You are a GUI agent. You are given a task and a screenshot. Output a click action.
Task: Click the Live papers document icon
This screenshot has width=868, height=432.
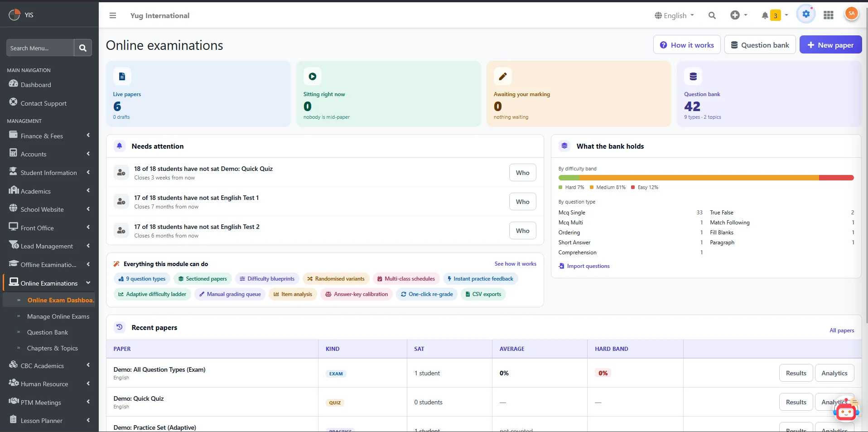(x=122, y=76)
